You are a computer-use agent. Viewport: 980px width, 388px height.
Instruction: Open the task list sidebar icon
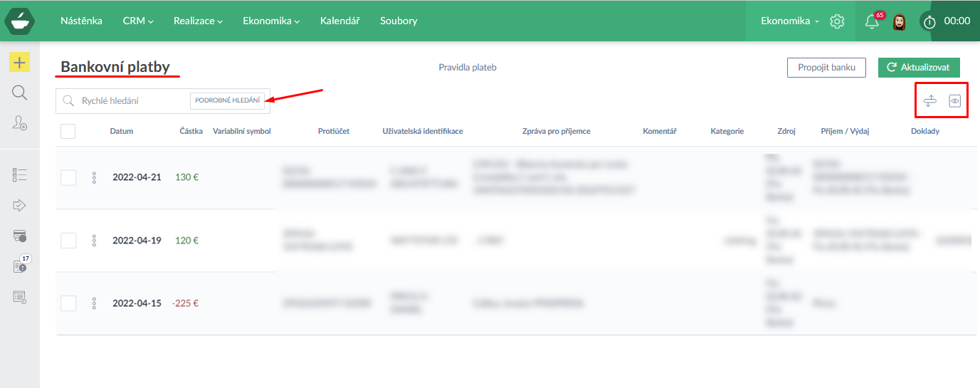point(19,174)
